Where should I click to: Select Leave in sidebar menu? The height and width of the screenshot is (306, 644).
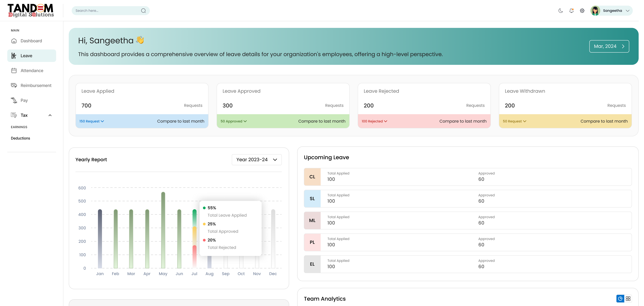pos(32,56)
